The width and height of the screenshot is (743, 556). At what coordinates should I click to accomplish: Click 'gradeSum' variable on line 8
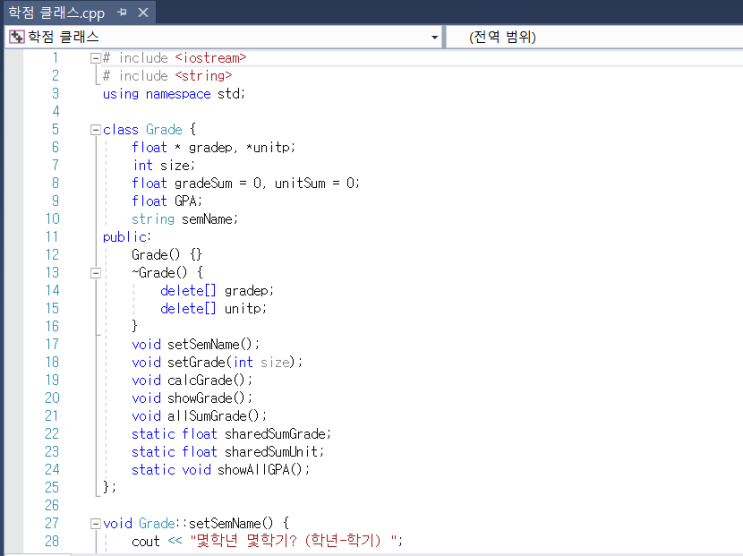tap(203, 183)
